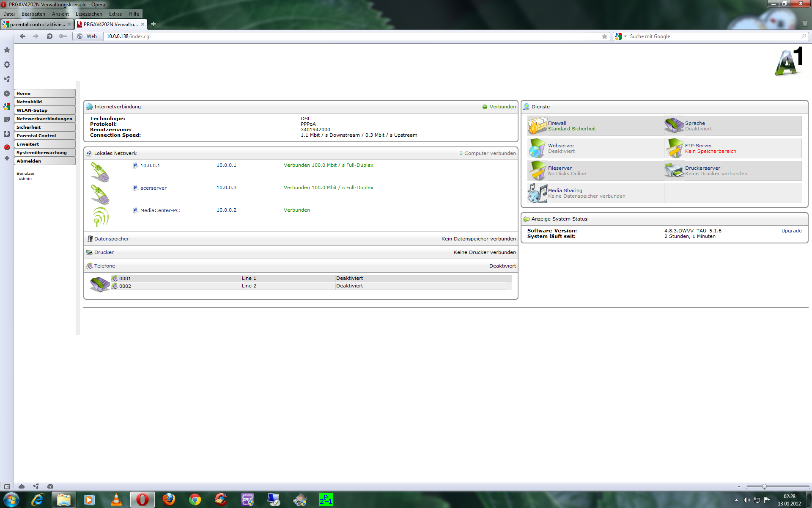
Task: Open the WLAN-Setup navigation item
Action: 32,110
